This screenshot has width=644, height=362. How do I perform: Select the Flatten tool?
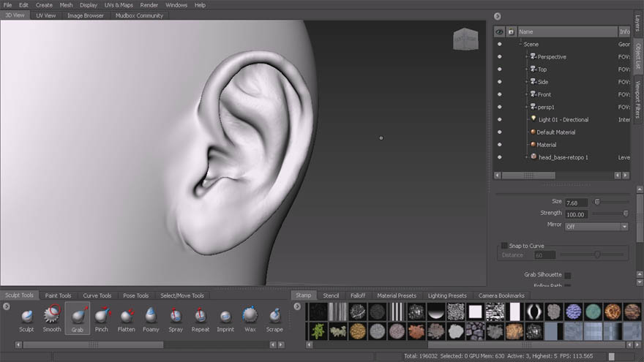coord(127,320)
